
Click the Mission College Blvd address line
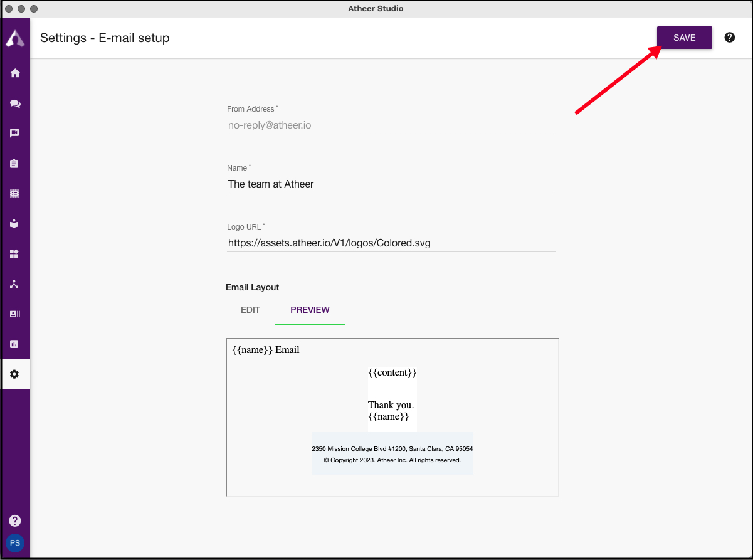tap(392, 449)
